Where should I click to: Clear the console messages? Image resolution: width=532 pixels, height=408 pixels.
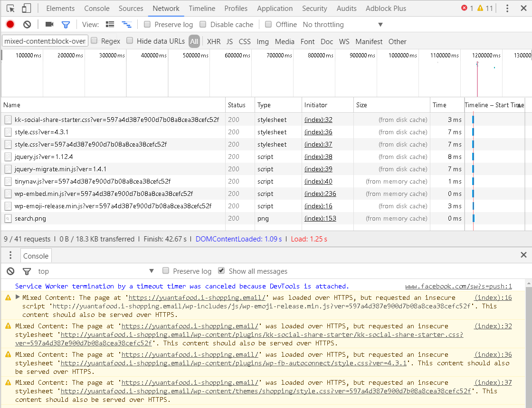(10, 271)
